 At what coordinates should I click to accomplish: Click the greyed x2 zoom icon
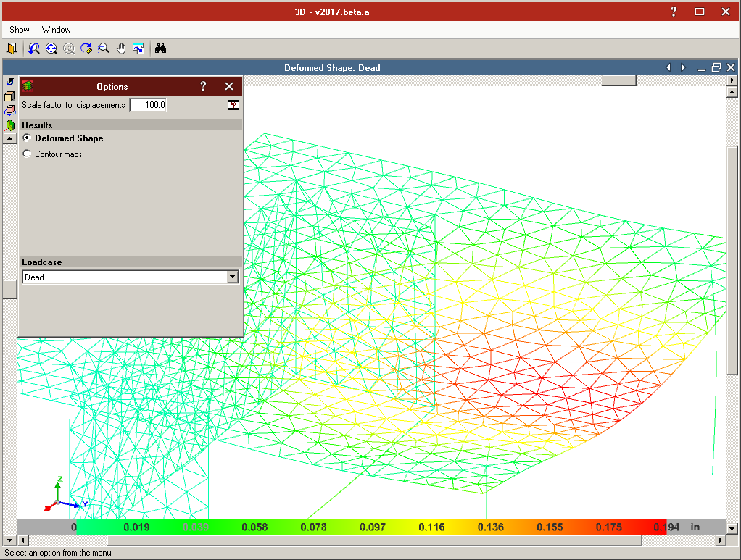(69, 48)
